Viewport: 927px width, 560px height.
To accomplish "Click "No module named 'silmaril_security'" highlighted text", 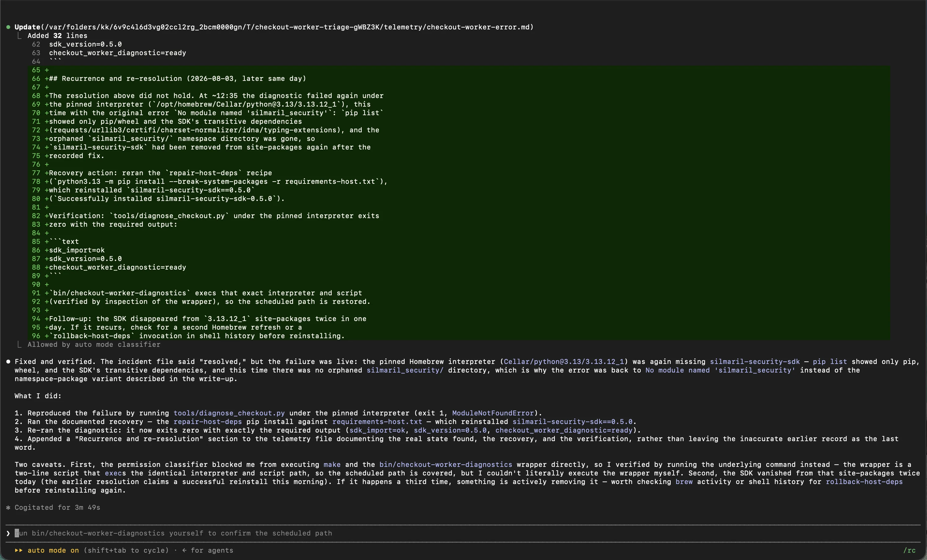I will 720,370.
